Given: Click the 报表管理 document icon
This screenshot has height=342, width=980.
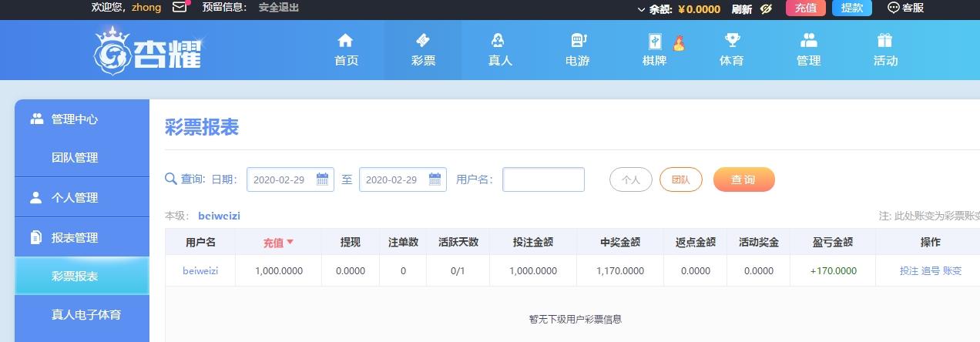Looking at the screenshot, I should pos(35,237).
